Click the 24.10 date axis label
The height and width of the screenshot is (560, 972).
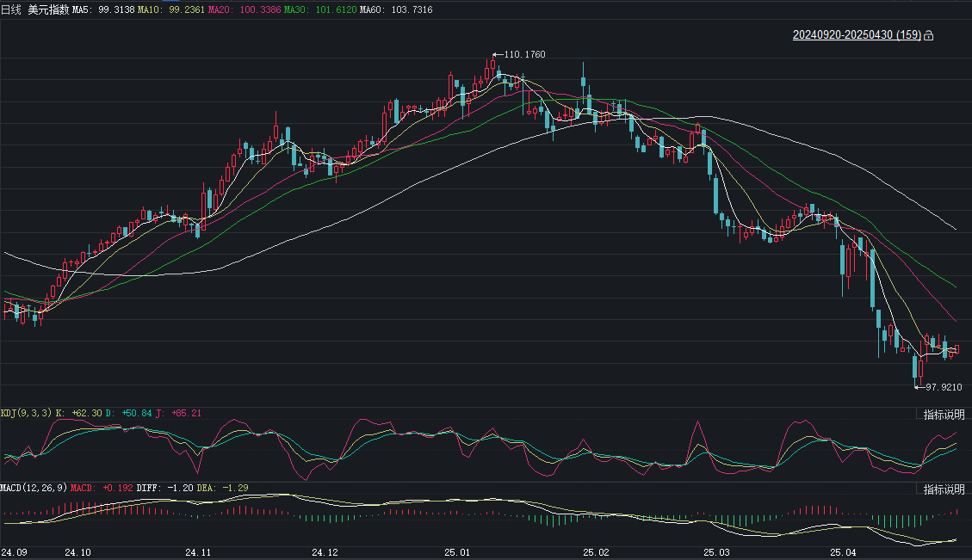77,552
